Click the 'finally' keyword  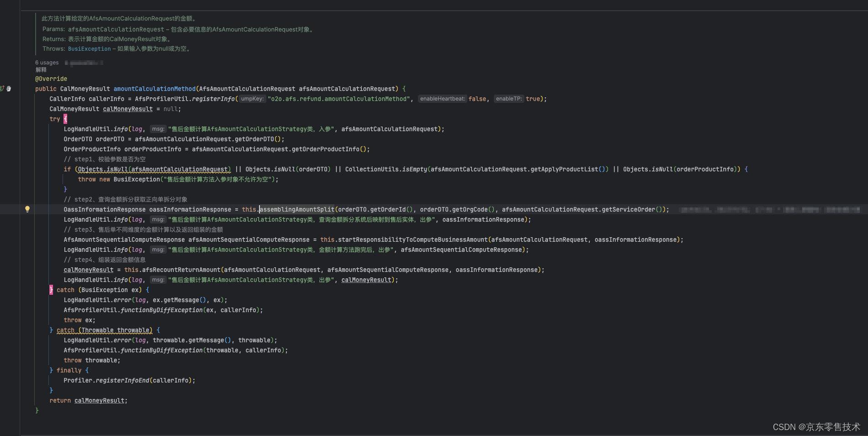(69, 370)
